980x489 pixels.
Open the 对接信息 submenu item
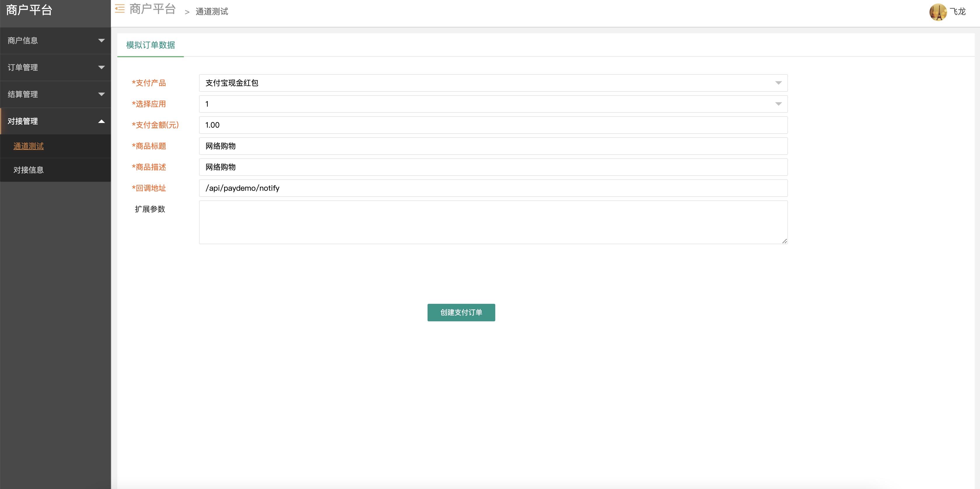55,170
